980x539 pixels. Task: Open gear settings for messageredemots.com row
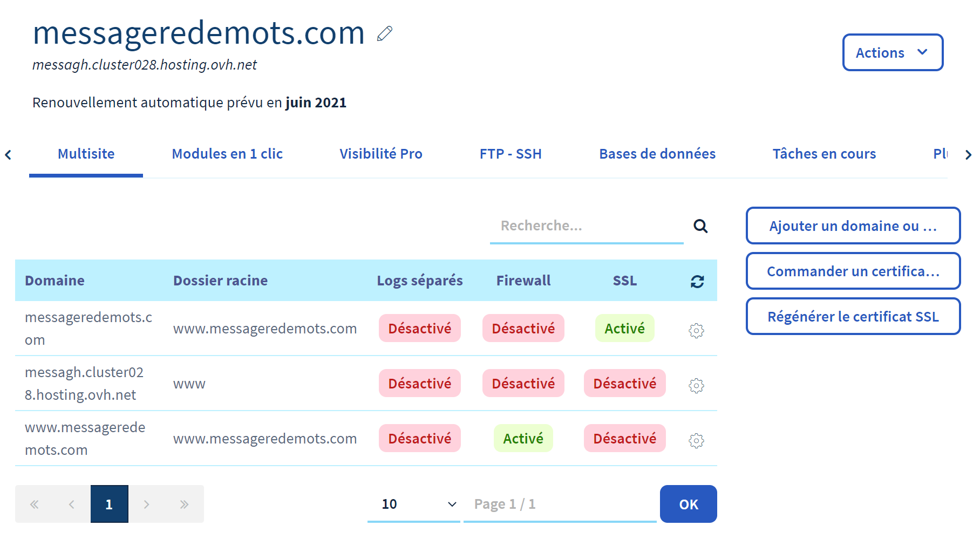(x=696, y=330)
